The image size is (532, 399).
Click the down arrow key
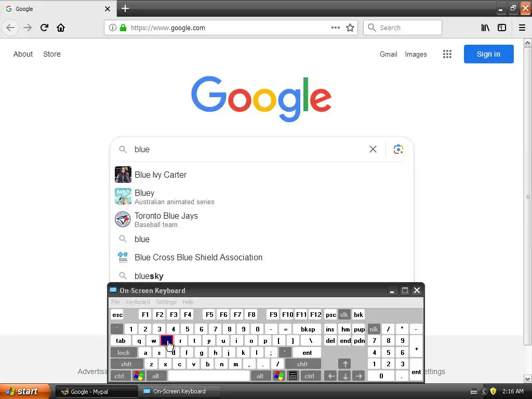click(345, 376)
